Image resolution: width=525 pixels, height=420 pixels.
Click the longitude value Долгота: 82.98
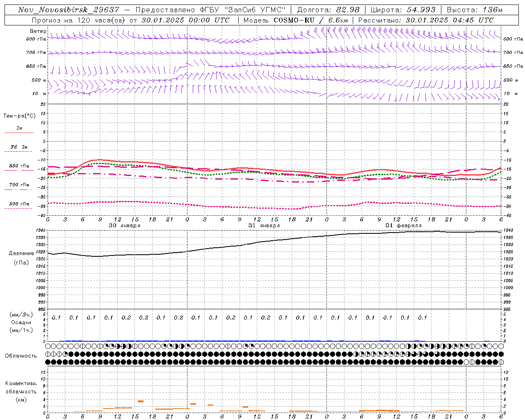(x=328, y=10)
